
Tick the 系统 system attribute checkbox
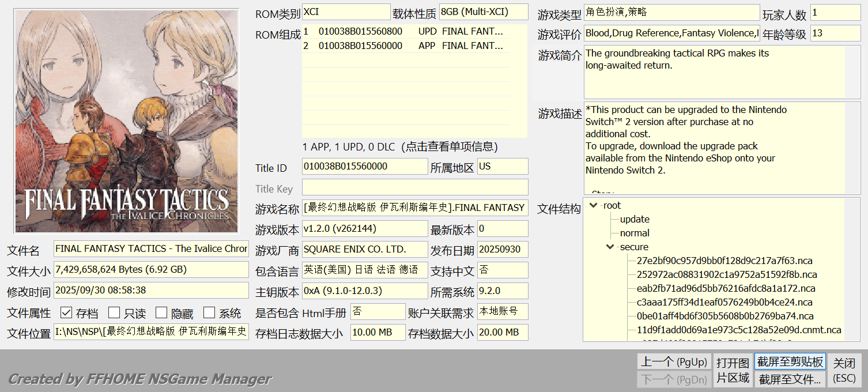[209, 313]
